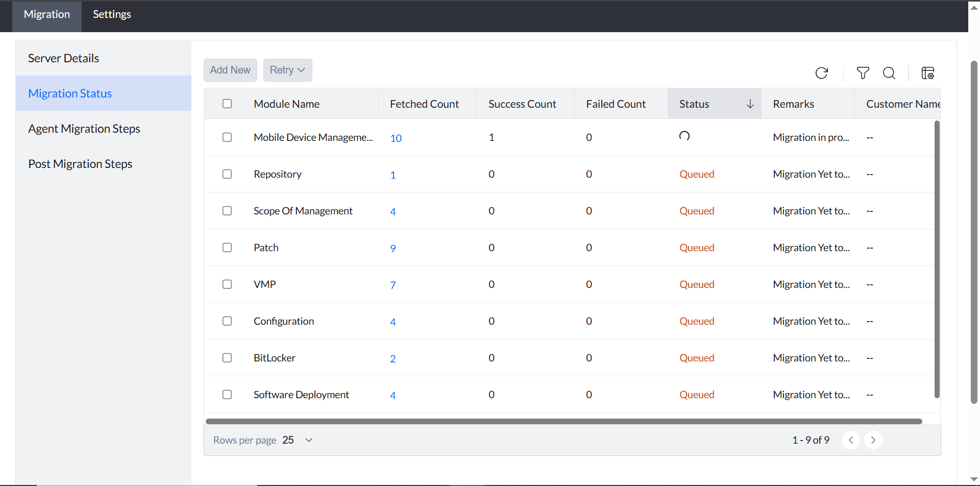980x486 pixels.
Task: Switch to the Settings tab
Action: point(112,14)
